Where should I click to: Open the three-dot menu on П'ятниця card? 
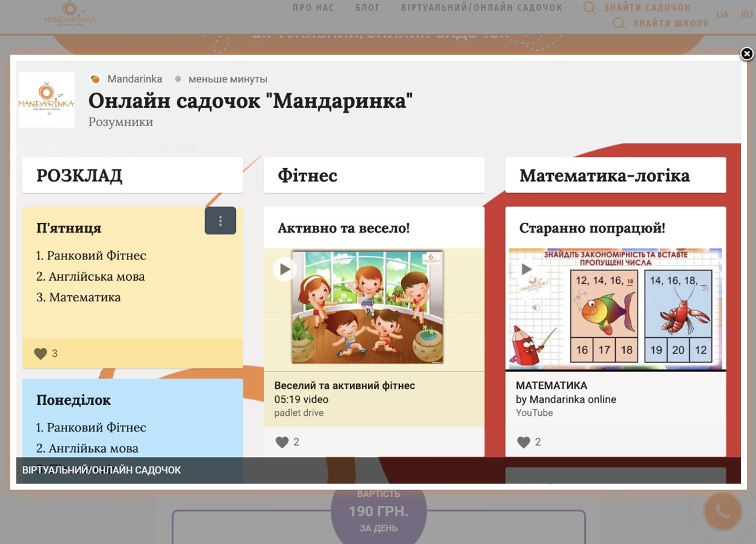220,221
